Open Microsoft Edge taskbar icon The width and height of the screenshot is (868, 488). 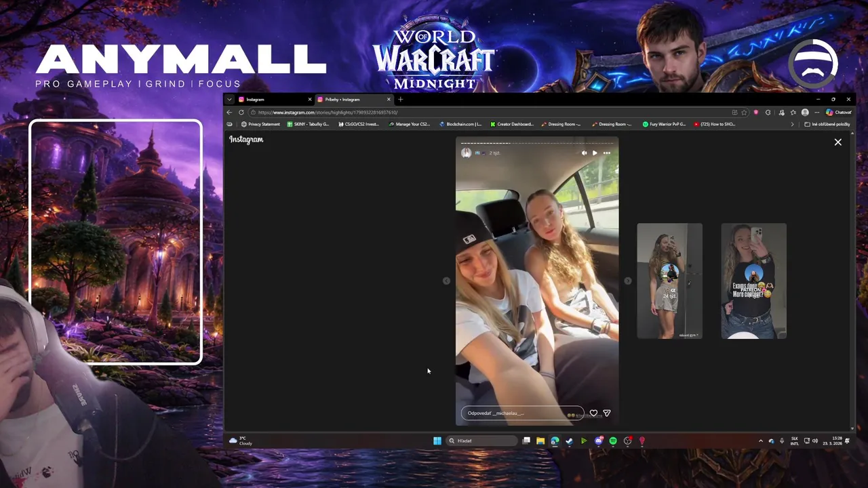point(555,441)
